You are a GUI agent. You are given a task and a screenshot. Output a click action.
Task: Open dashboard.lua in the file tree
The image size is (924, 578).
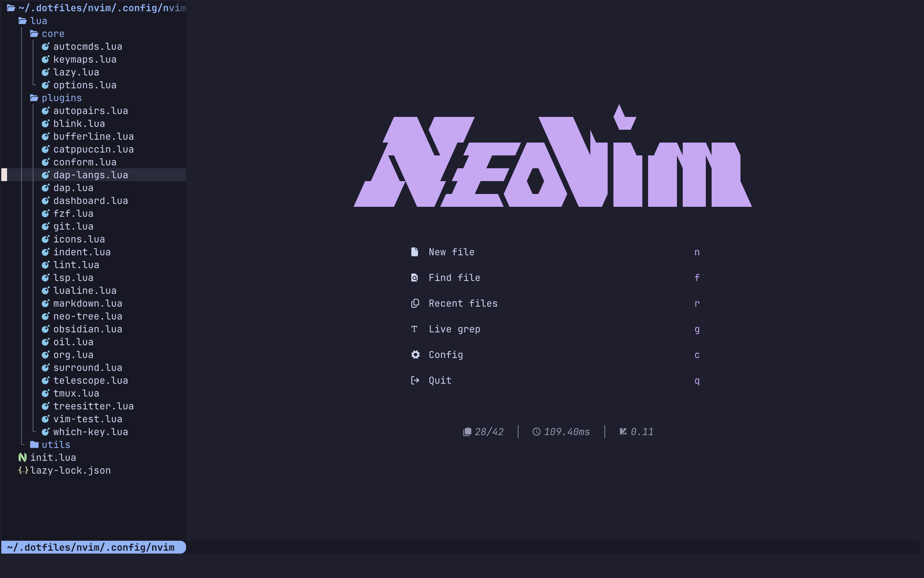[90, 201]
